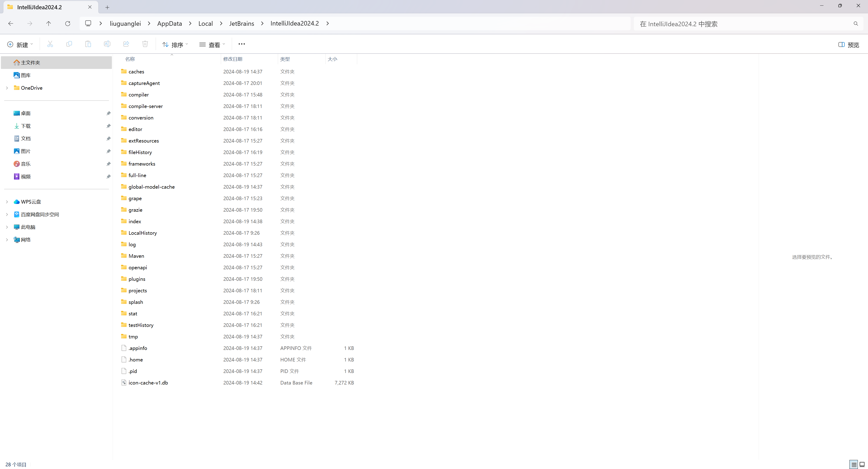
Task: Switch to details list view icon
Action: click(854, 465)
